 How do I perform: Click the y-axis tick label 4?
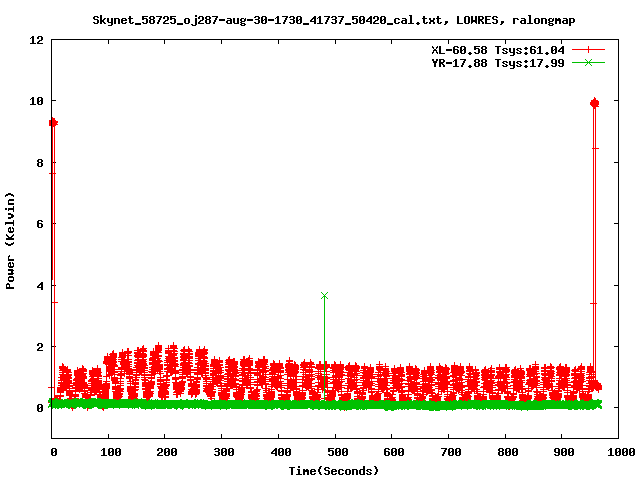(x=40, y=286)
